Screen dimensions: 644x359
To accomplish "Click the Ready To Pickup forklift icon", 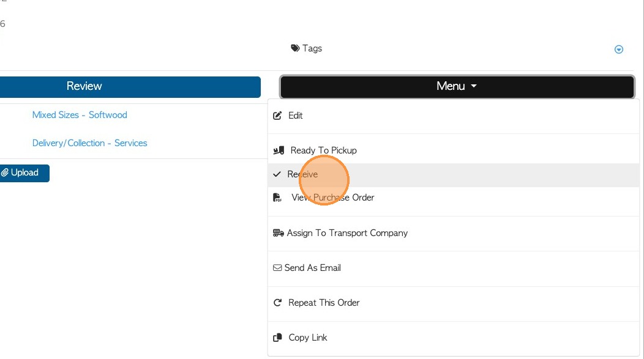I will [x=279, y=150].
